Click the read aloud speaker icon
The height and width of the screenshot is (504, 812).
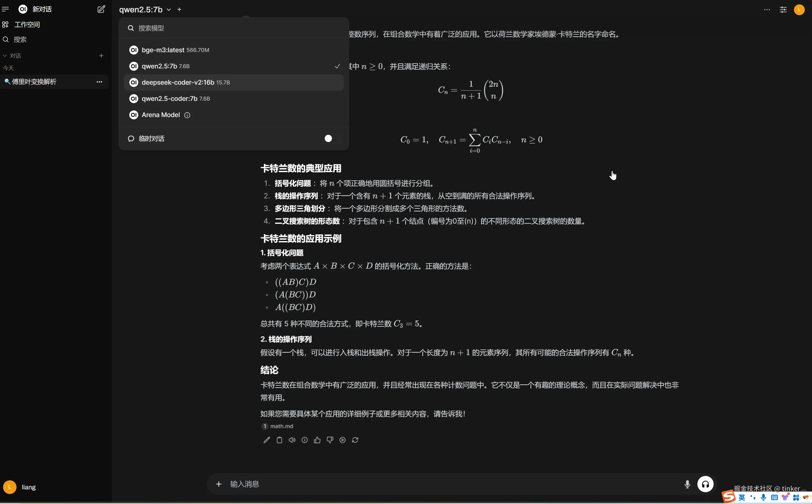pos(292,440)
